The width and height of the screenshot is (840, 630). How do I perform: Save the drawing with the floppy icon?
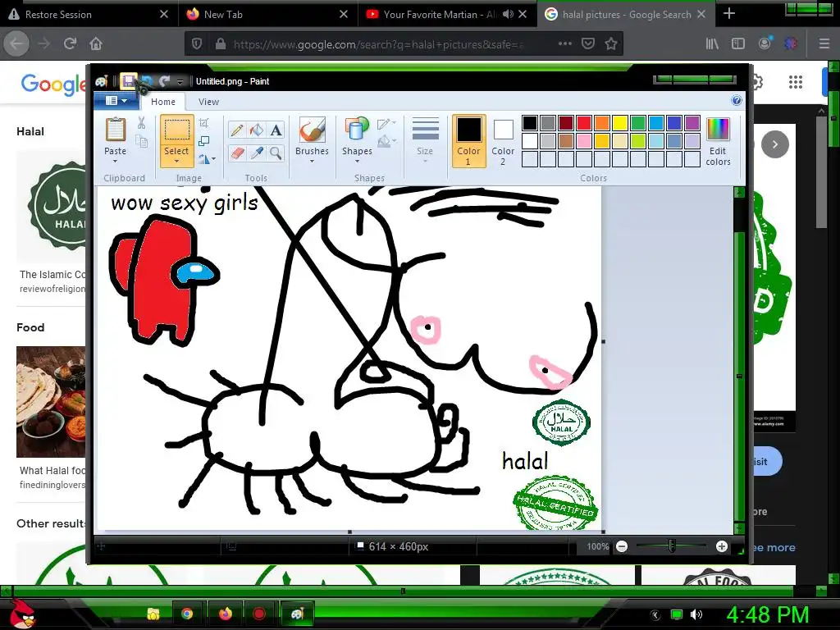pyautogui.click(x=128, y=81)
